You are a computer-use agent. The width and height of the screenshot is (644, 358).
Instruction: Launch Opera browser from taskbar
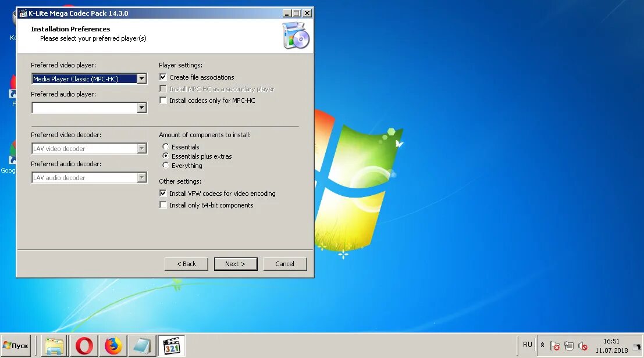click(84, 346)
